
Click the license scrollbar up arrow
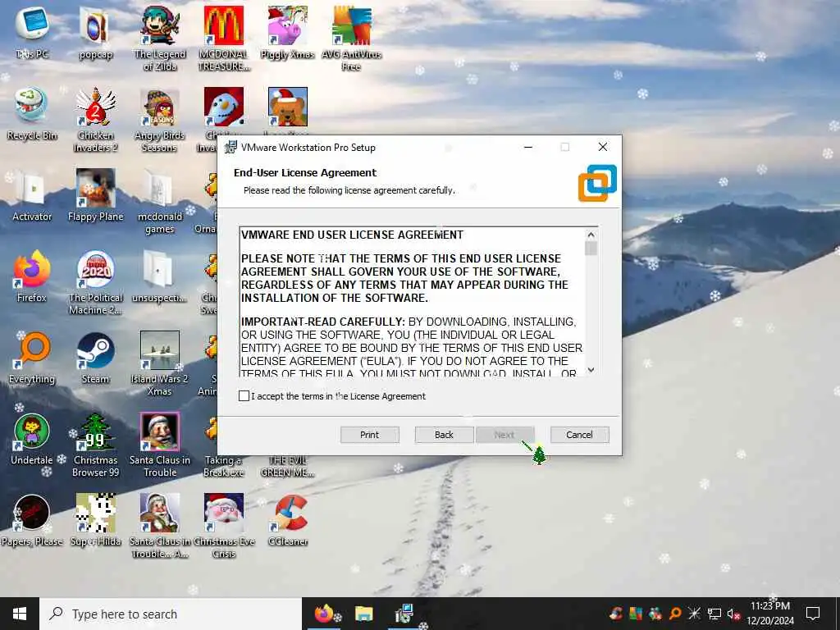[591, 235]
